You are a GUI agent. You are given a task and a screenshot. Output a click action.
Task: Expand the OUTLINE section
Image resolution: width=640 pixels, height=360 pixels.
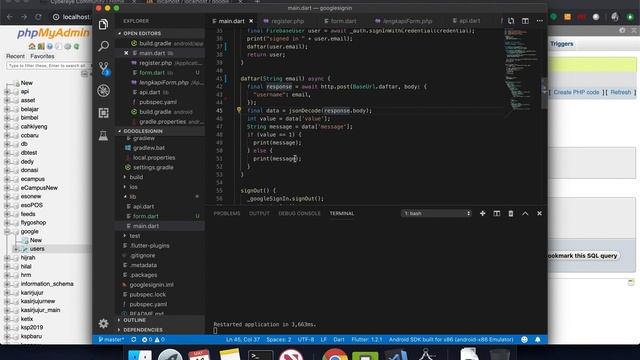tap(160, 320)
